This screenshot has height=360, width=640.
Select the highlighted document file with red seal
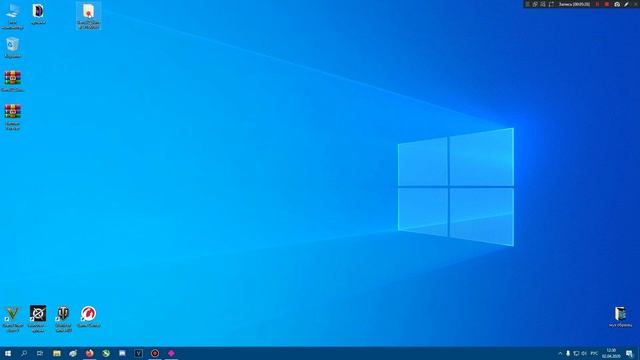(89, 16)
